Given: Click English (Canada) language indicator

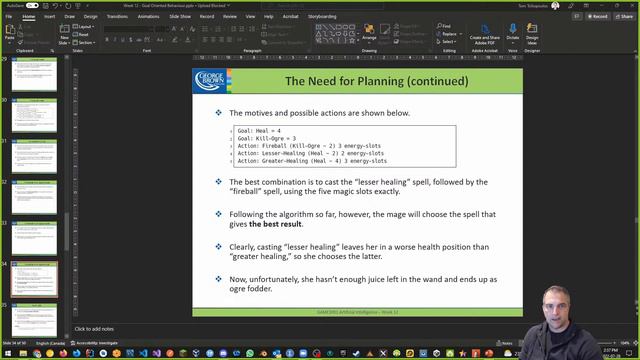Looking at the screenshot, I should [51, 343].
